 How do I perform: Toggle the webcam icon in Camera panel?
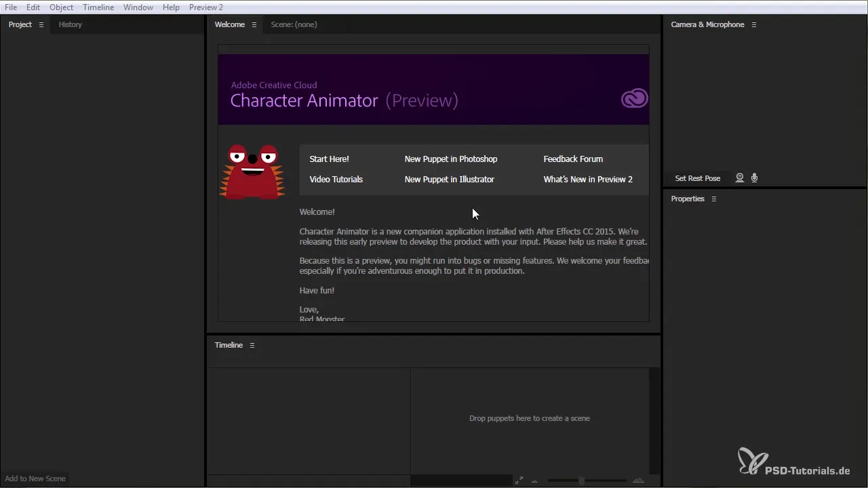coord(740,178)
